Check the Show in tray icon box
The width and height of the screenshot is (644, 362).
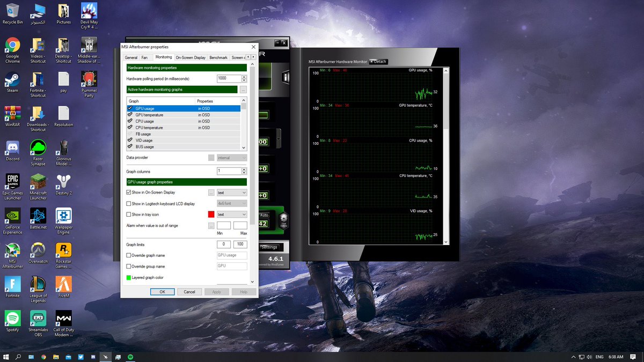point(129,215)
